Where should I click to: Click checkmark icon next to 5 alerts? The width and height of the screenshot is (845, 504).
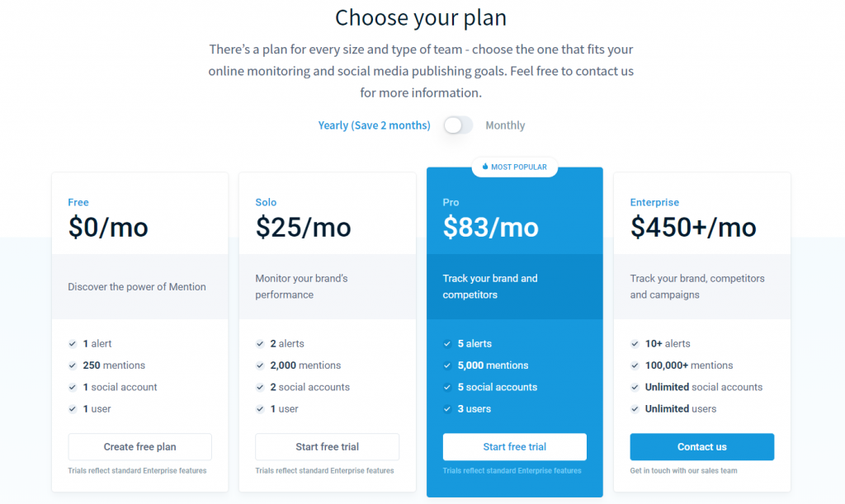coord(447,343)
